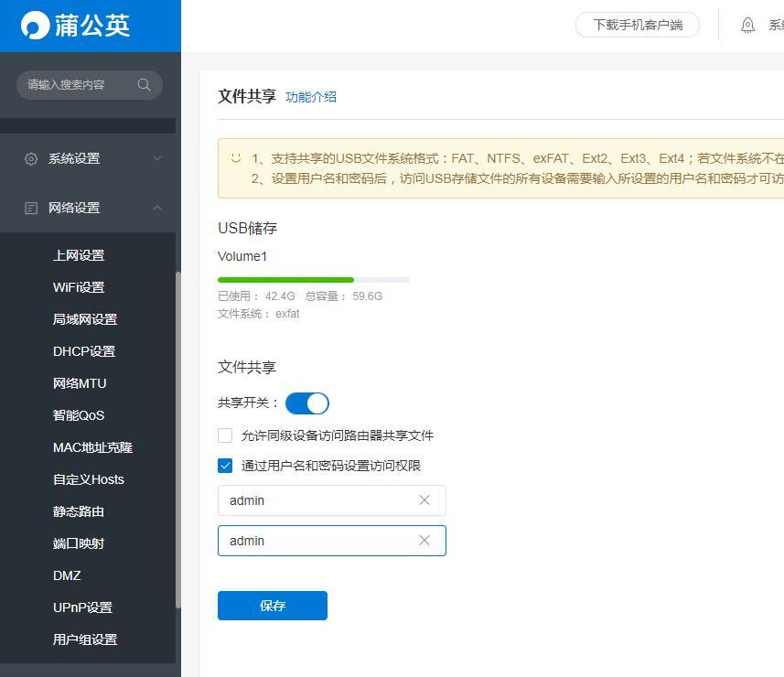Click the Volume1 usage progress bar

point(312,280)
